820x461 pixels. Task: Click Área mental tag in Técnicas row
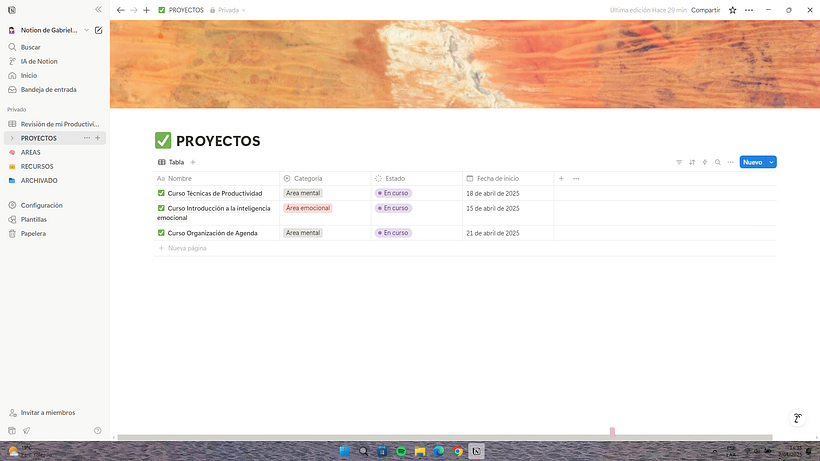click(303, 193)
